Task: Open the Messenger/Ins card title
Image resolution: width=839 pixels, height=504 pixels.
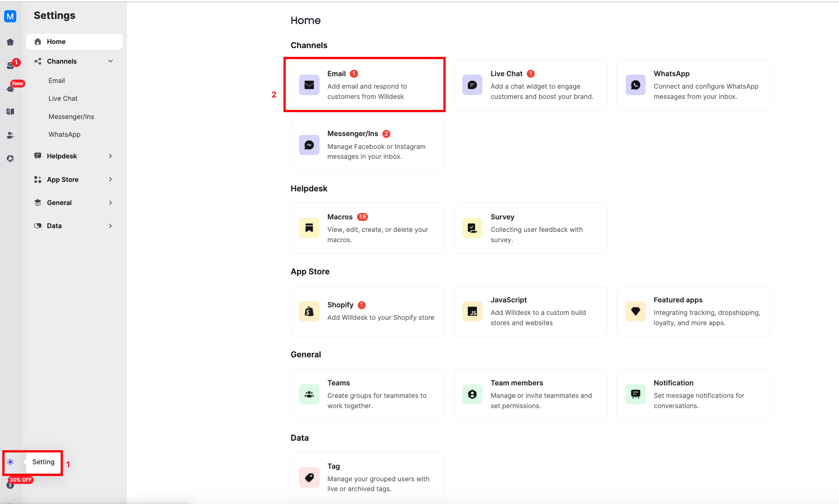Action: click(353, 134)
